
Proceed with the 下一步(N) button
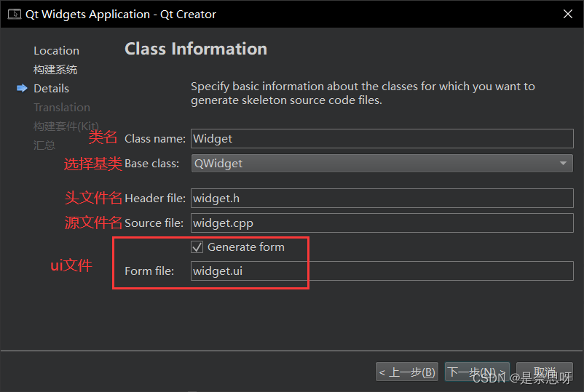click(x=477, y=372)
